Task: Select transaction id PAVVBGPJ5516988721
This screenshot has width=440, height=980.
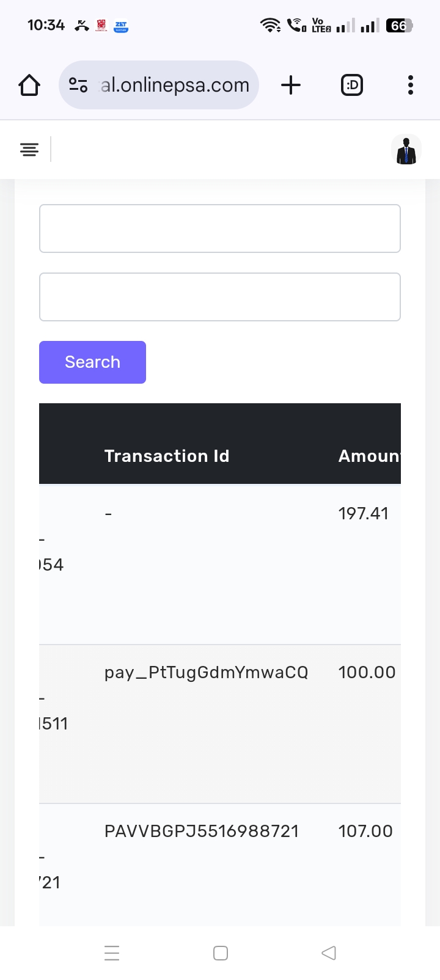Action: [x=202, y=832]
